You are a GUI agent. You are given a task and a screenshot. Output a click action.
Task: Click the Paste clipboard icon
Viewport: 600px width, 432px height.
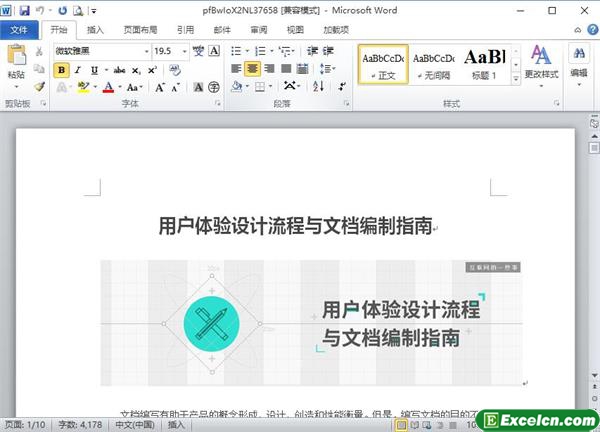point(15,60)
